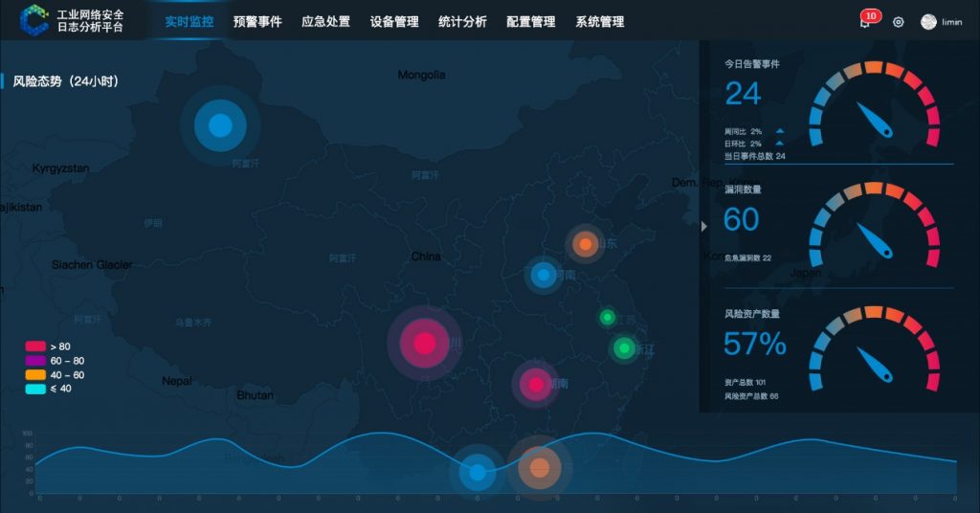Click the 日环比 2% text
The width and height of the screenshot is (980, 513).
point(743,144)
